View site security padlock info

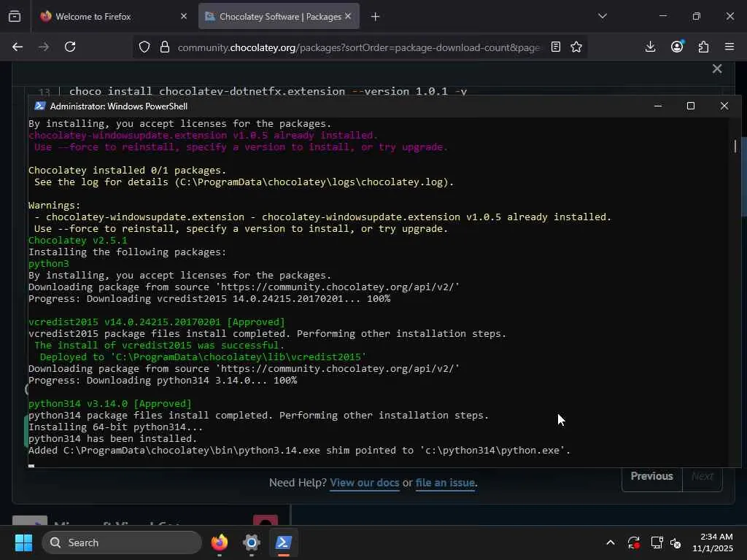(165, 47)
